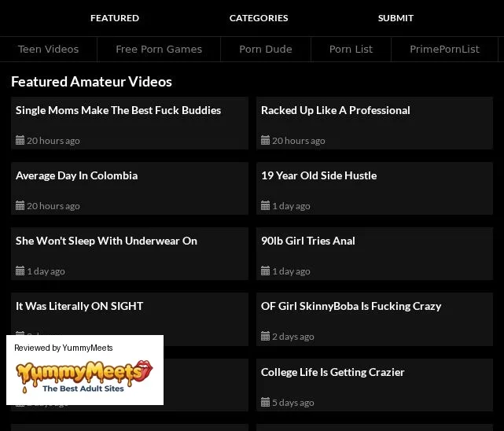Click calendar icon under 'She Won't Sleep With Underwear On'

[x=20, y=271]
